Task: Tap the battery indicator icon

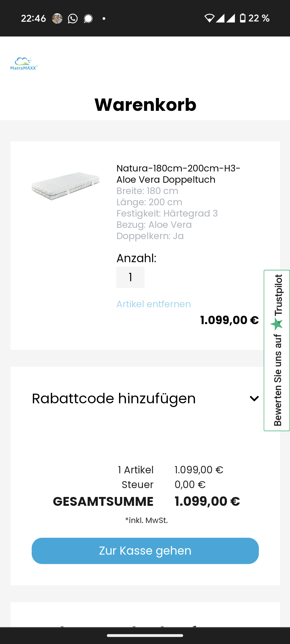Action: point(243,18)
